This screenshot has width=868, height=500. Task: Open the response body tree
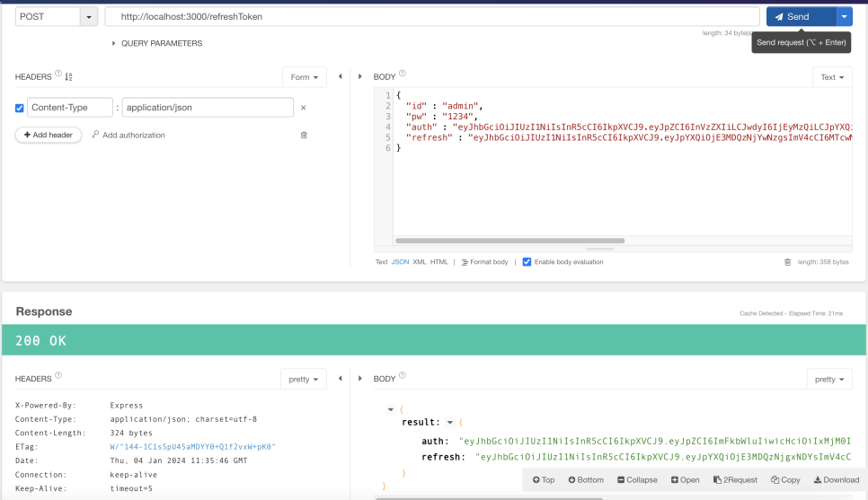pos(686,480)
